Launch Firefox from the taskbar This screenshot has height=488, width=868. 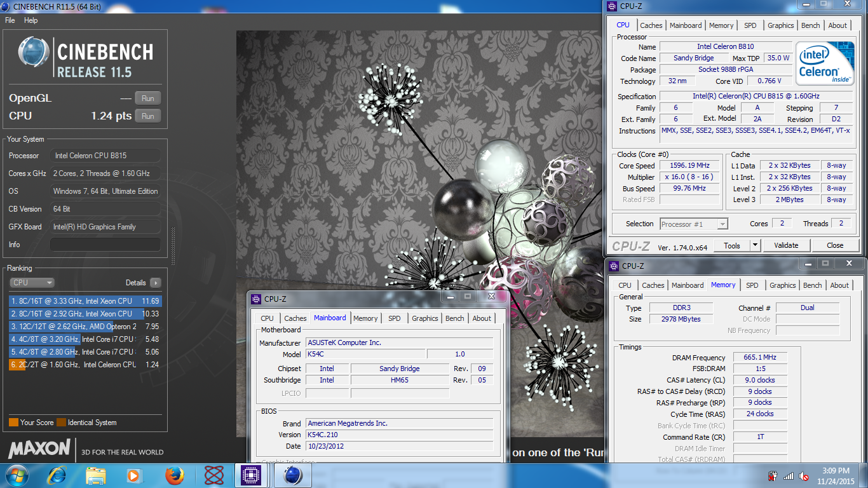click(x=173, y=475)
